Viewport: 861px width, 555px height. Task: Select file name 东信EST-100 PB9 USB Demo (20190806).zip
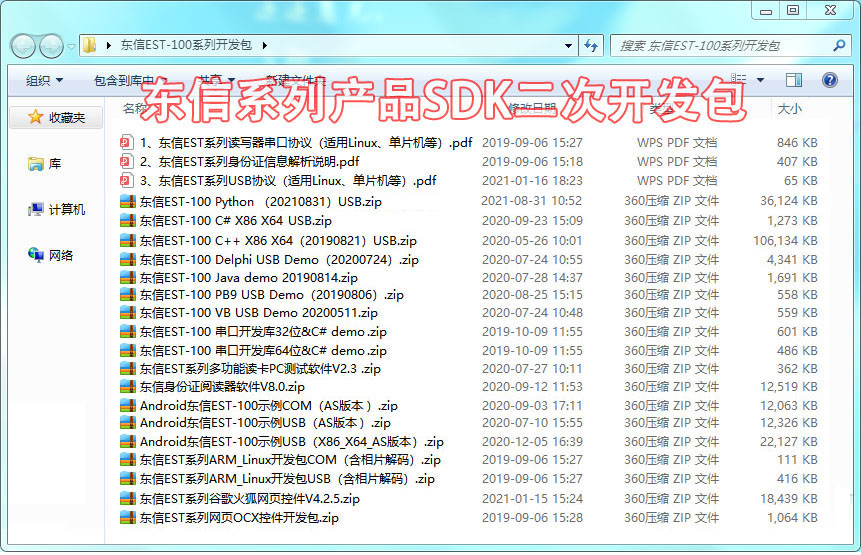tap(272, 295)
